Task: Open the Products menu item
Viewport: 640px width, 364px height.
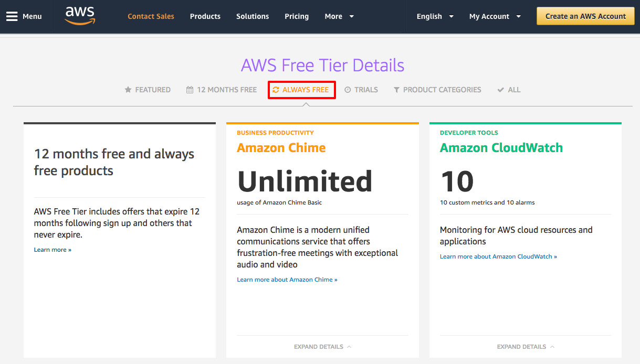Action: click(205, 16)
